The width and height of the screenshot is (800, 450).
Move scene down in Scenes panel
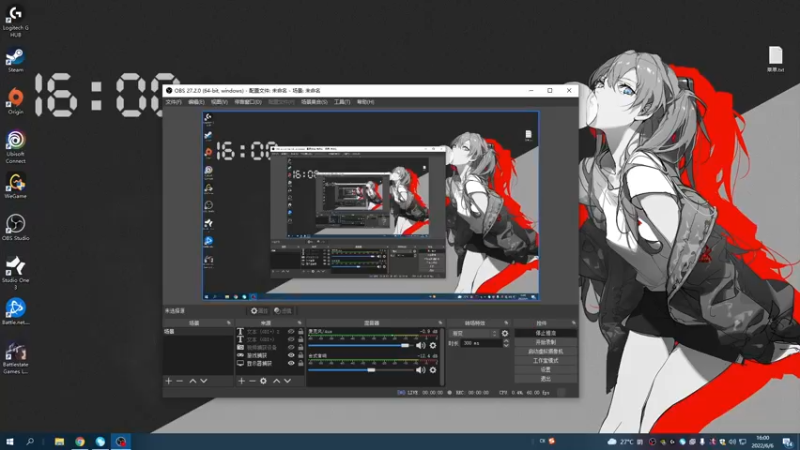pyautogui.click(x=204, y=381)
